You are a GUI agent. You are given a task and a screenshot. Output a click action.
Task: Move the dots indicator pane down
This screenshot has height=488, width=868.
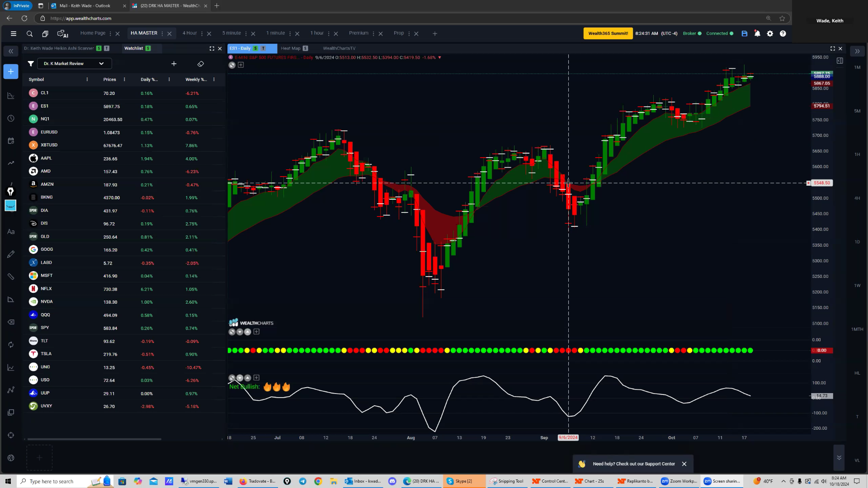point(240,332)
